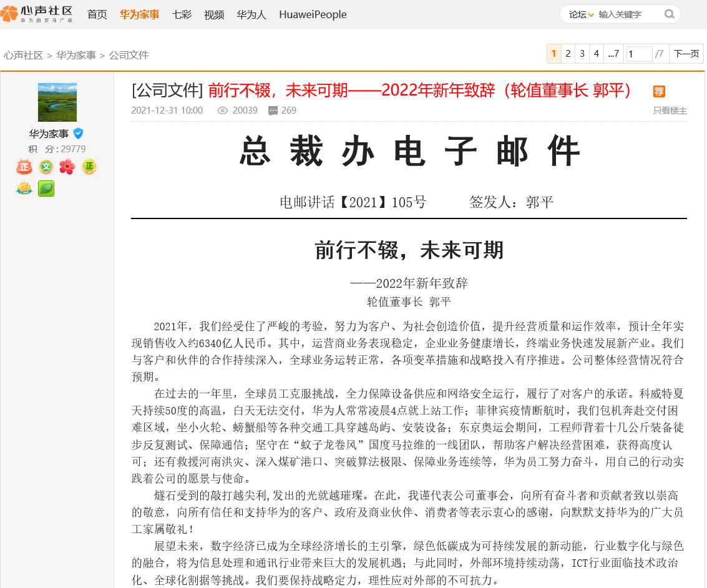The height and width of the screenshot is (588, 707).
Task: Click 心声社区 in the breadcrumb
Action: click(x=24, y=55)
